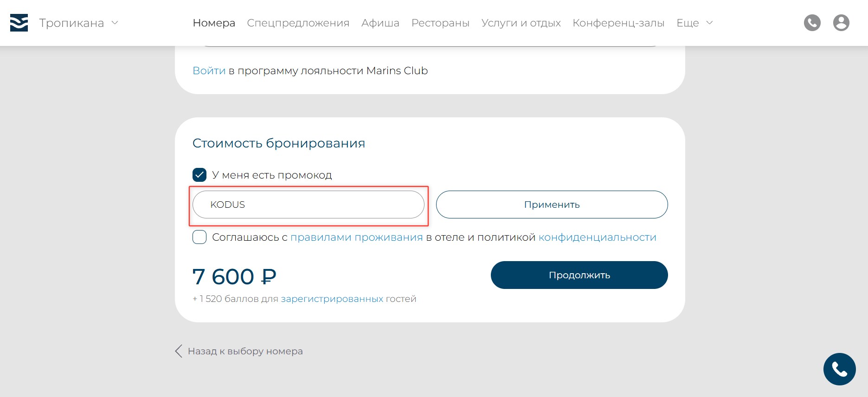Check the agreement 'Соглашаюсь с' checkbox

coord(199,237)
